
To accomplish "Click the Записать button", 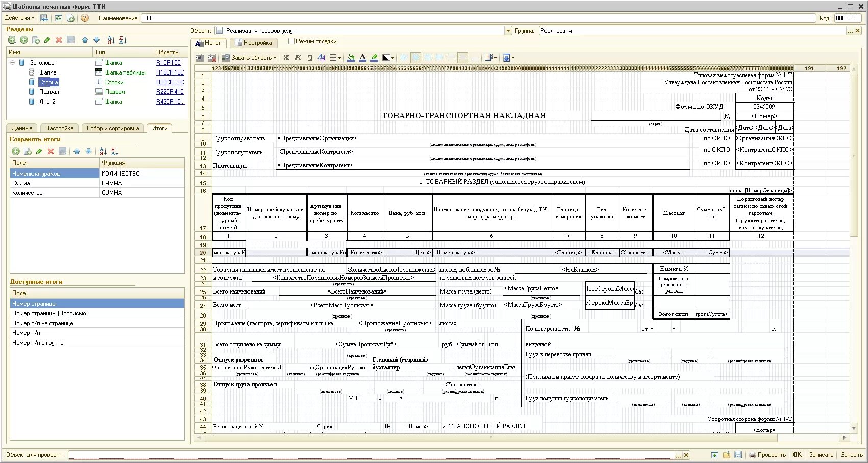I will click(821, 455).
